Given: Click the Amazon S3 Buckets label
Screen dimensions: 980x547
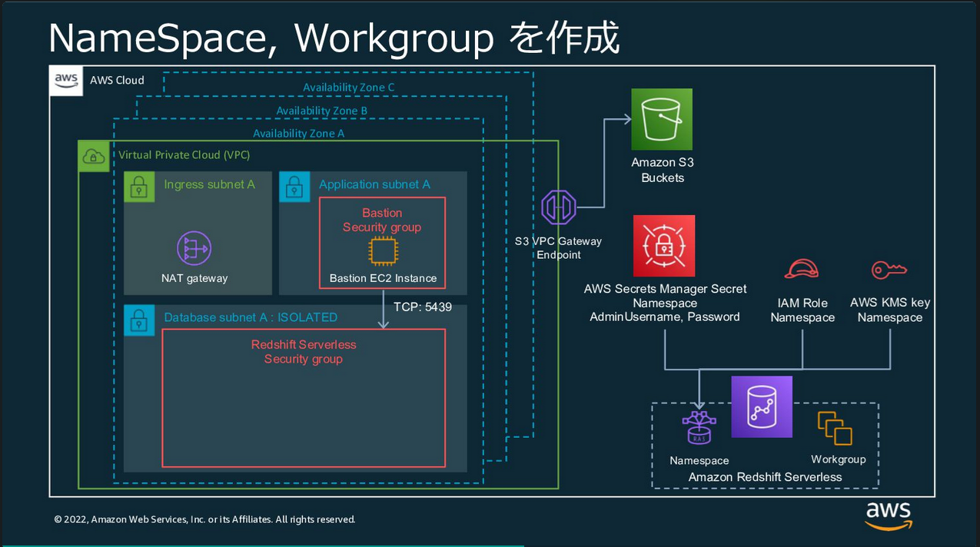Looking at the screenshot, I should click(663, 170).
